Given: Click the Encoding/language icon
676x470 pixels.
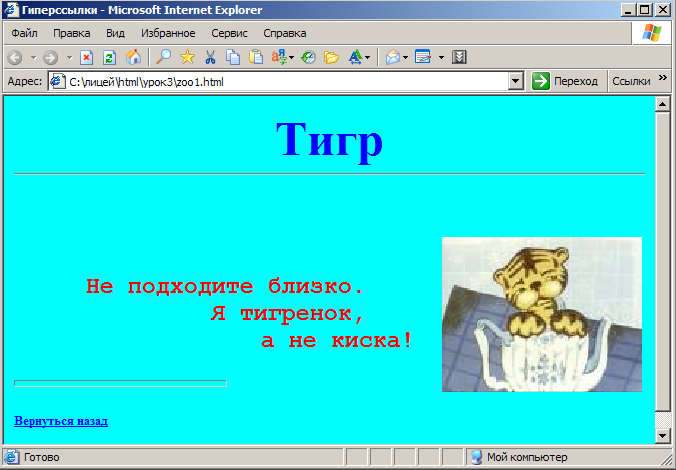Looking at the screenshot, I should [279, 57].
